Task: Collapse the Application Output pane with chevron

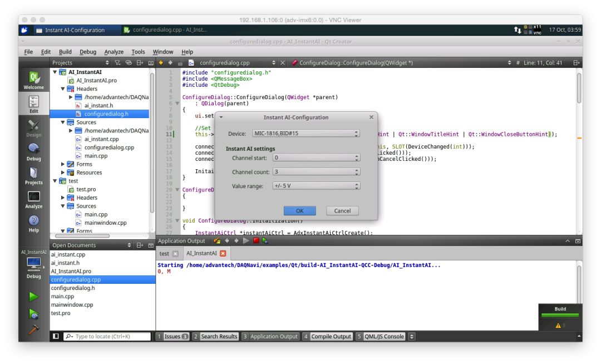Action: (x=568, y=241)
